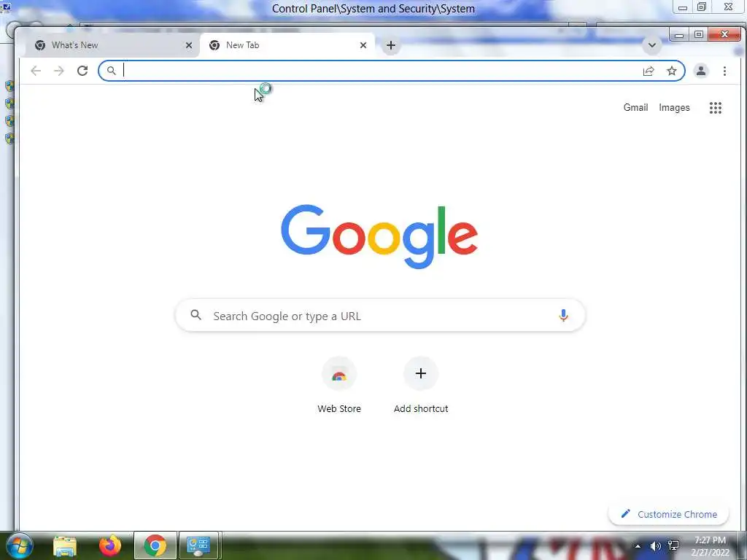Click the search icon in the address bar
This screenshot has height=560, width=747.
coord(111,71)
